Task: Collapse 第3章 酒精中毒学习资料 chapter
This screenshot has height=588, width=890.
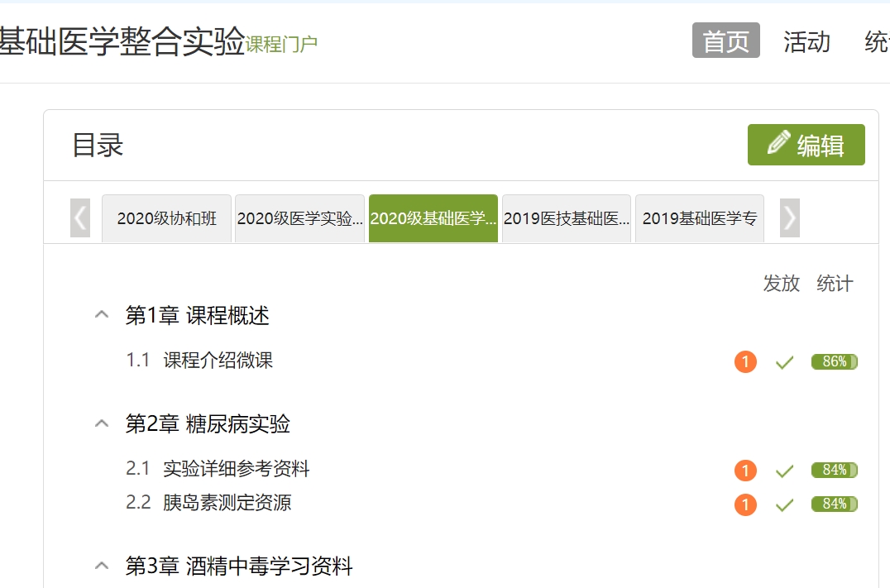Action: 102,566
